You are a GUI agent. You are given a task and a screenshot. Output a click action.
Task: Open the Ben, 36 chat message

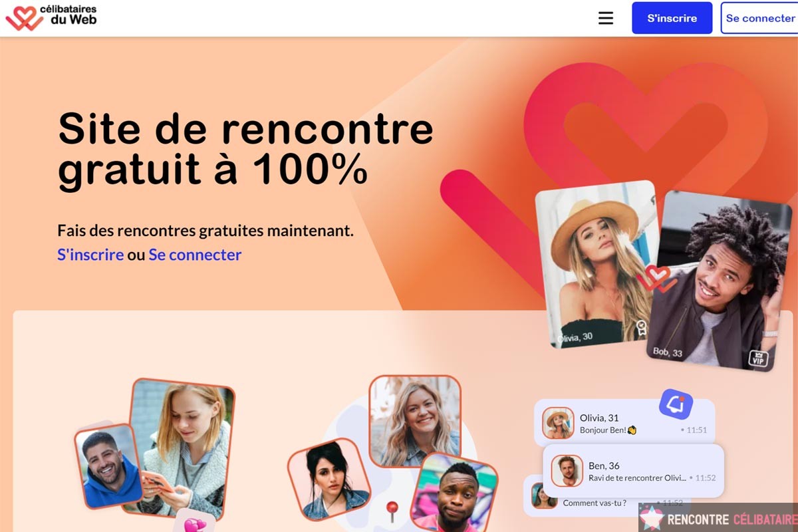click(634, 471)
